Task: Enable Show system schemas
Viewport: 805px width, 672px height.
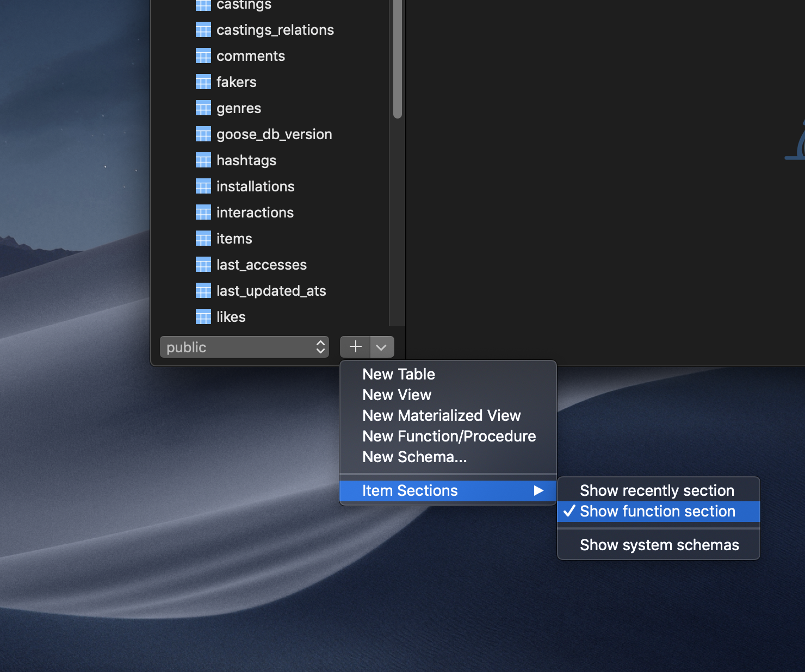Action: [659, 545]
